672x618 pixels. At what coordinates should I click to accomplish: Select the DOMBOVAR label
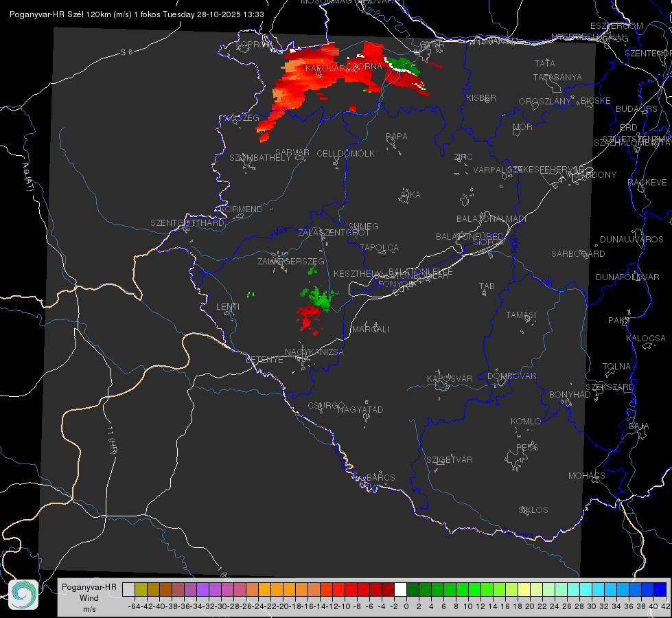pos(511,376)
